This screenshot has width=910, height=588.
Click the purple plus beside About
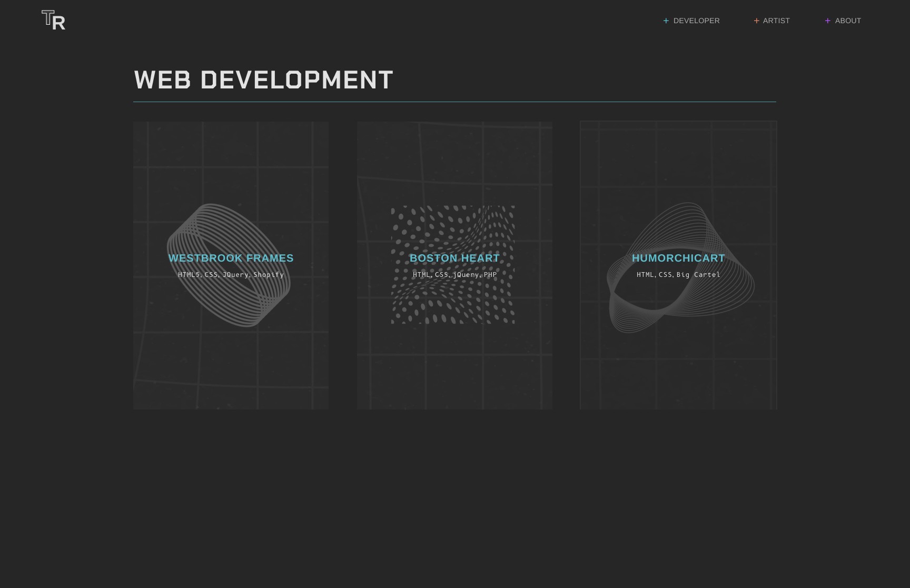pyautogui.click(x=828, y=21)
